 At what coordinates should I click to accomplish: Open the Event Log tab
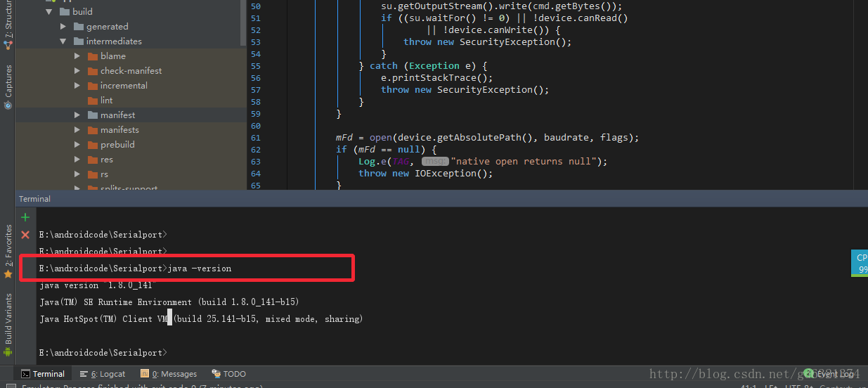(829, 374)
